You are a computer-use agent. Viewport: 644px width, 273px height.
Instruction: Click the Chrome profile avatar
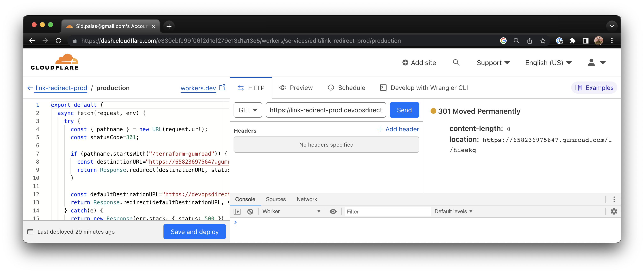[x=599, y=41]
